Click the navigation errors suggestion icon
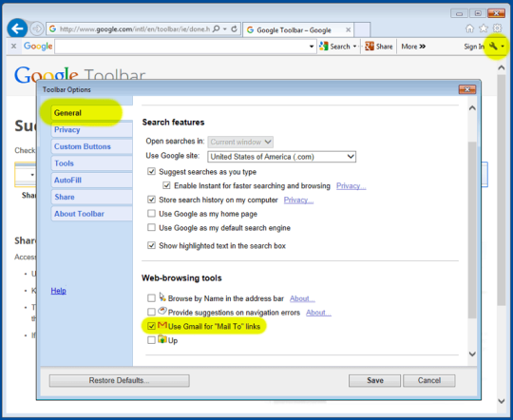513x420 pixels. pos(162,311)
